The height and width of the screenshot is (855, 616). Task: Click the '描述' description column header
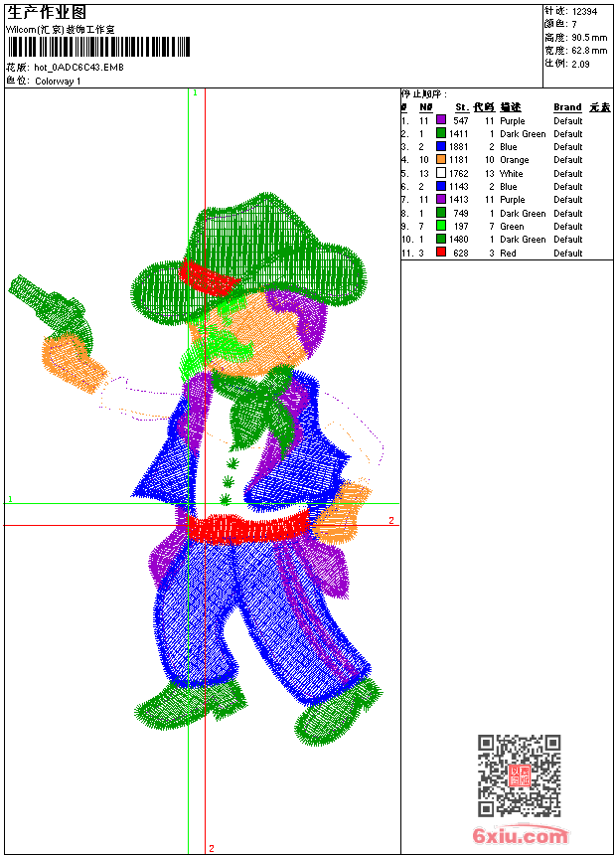point(511,107)
